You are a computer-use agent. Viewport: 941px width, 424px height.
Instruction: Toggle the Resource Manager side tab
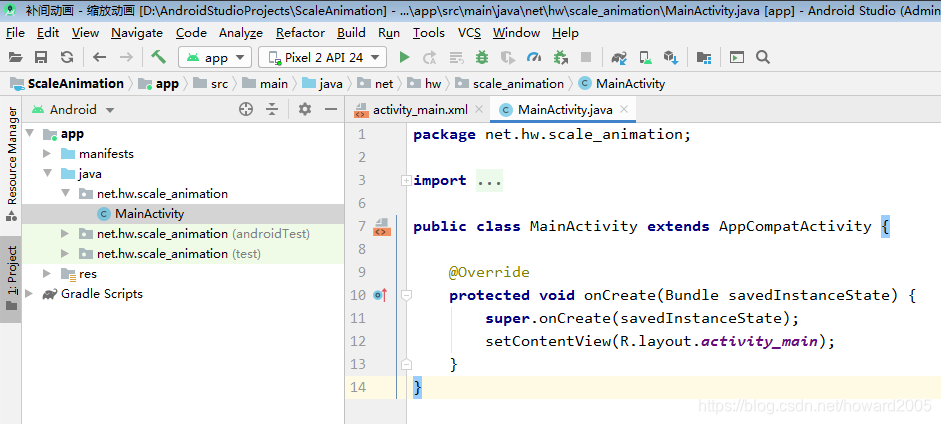[x=11, y=164]
